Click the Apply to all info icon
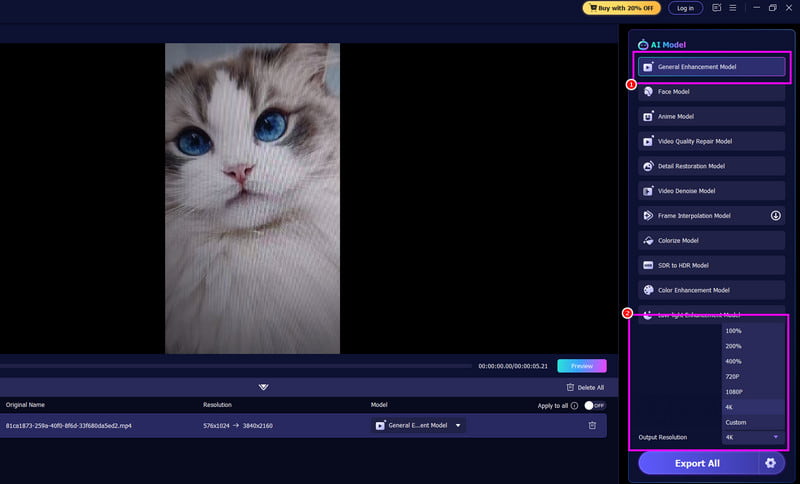 pos(574,405)
